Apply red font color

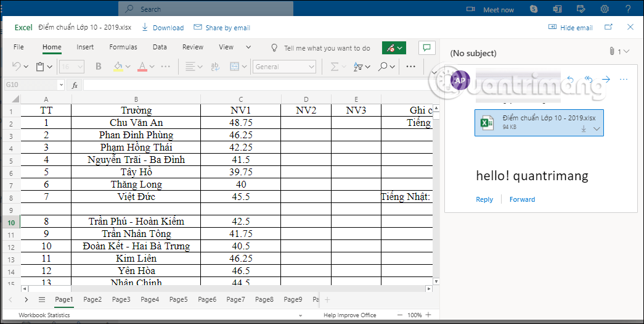(142, 67)
